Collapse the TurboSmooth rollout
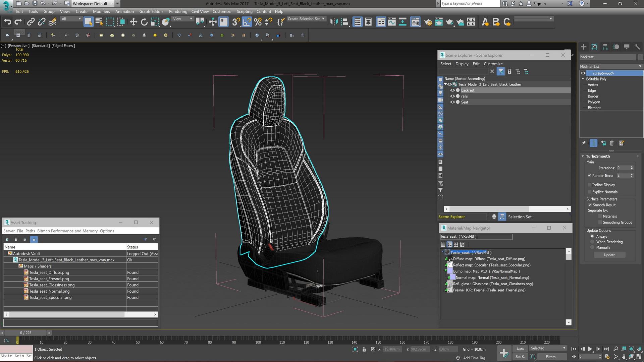Screen dimensions: 644x362 click(x=583, y=156)
